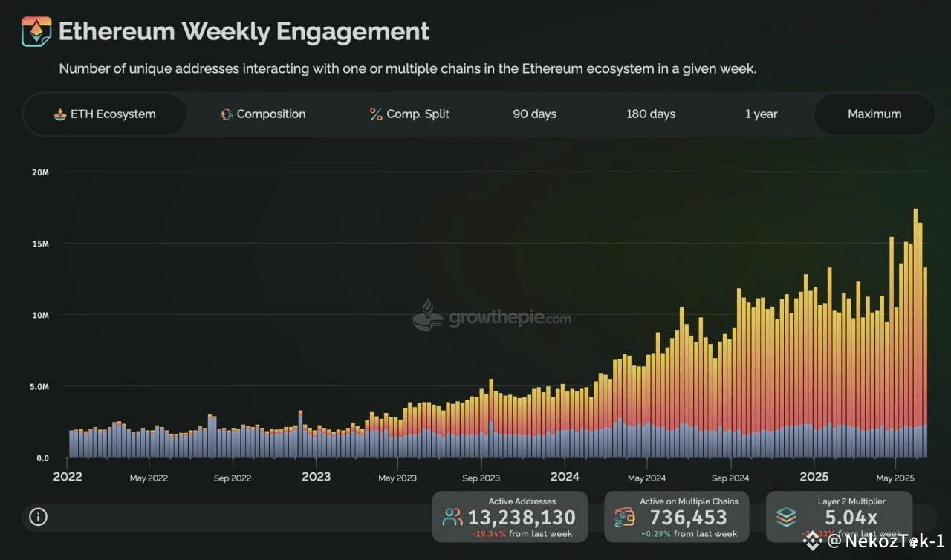This screenshot has height=560, width=951.
Task: Click the people icon in Active Addresses card
Action: coord(452,517)
